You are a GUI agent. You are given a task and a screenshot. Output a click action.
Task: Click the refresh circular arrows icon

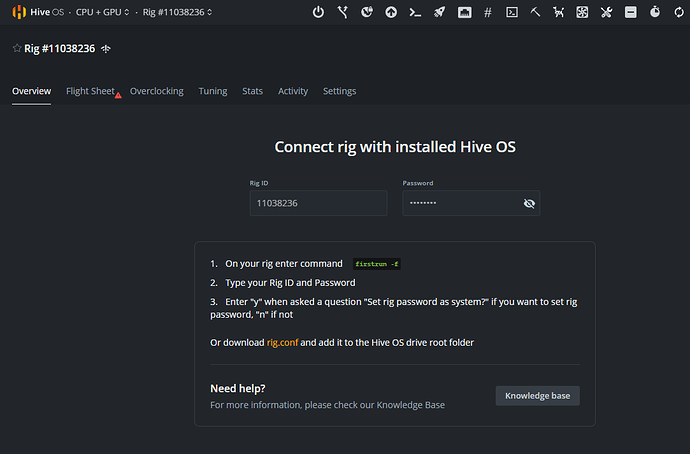tap(679, 12)
